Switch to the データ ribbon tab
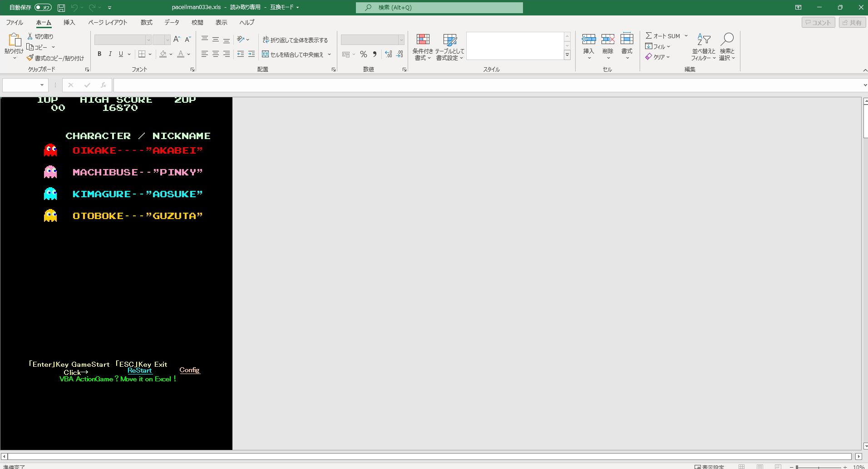Viewport: 868px width, 469px height. [x=171, y=22]
